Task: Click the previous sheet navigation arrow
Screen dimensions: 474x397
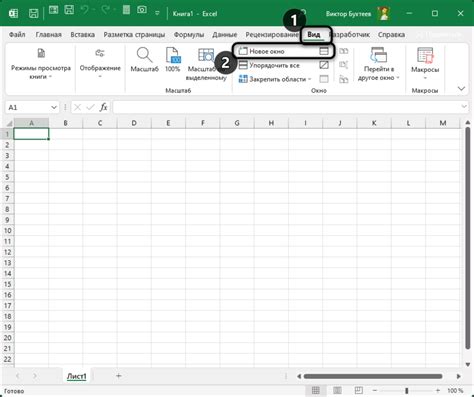Action: tap(17, 376)
